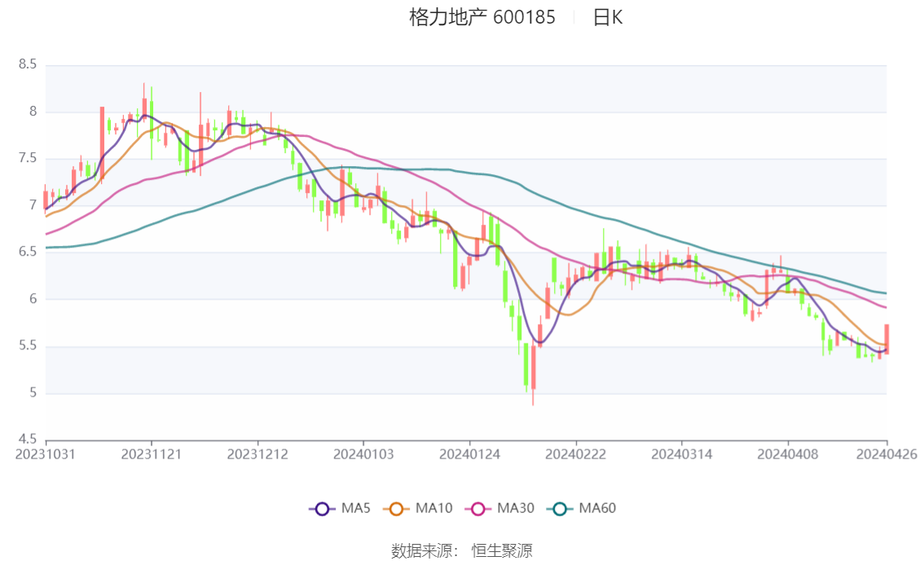Viewport: 924px width, 561px height.
Task: Toggle the MA5 legend series
Action: 340,509
